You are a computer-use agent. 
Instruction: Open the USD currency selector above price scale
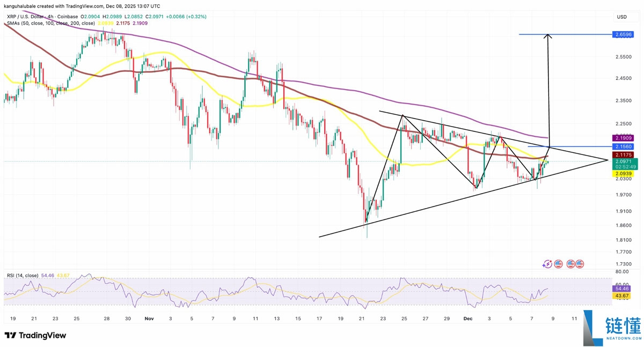[x=622, y=17]
